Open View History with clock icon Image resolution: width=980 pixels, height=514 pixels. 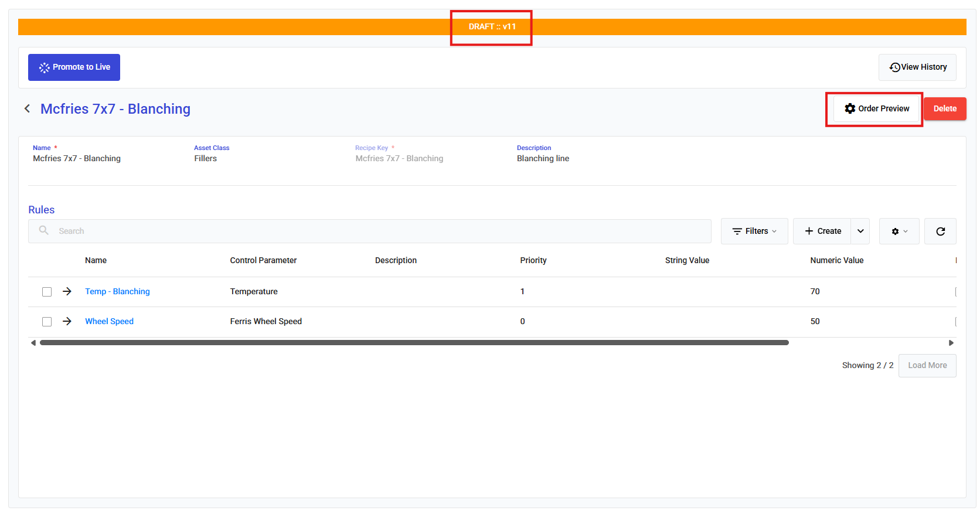pyautogui.click(x=917, y=67)
